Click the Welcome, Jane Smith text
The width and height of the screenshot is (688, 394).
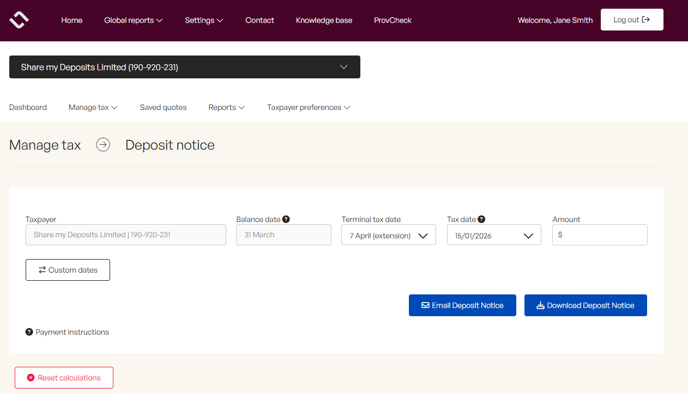coord(555,20)
